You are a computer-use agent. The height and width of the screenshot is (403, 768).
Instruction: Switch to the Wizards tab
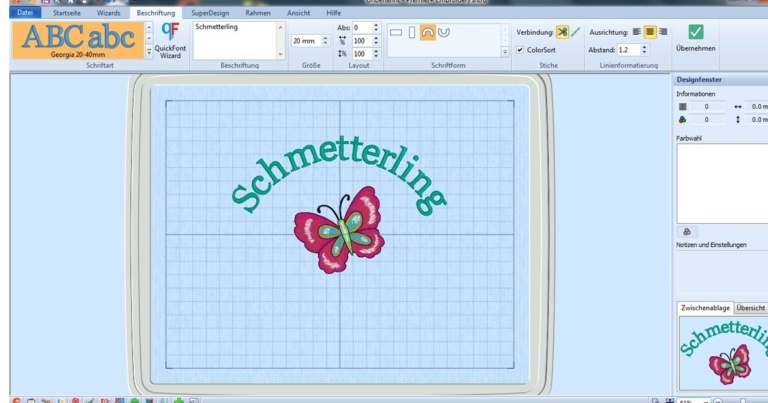[x=108, y=13]
